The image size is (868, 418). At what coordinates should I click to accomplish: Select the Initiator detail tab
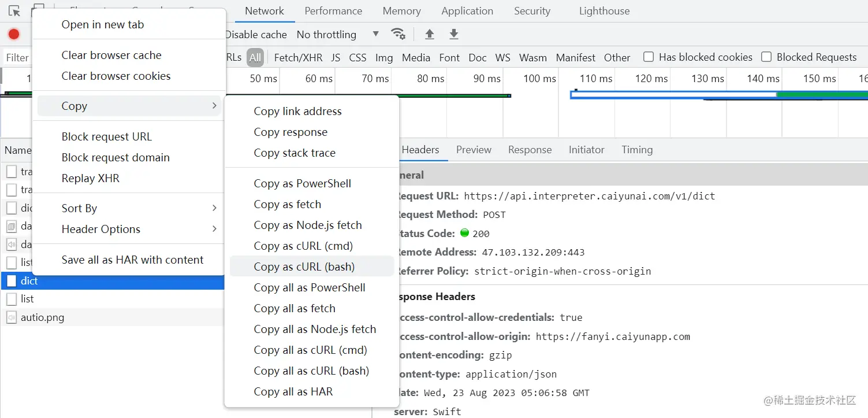click(586, 150)
